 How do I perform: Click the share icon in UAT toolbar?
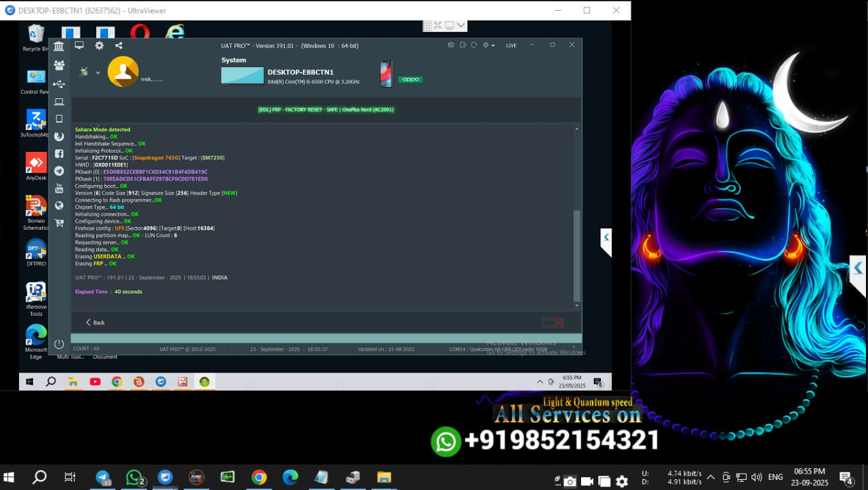tap(119, 45)
